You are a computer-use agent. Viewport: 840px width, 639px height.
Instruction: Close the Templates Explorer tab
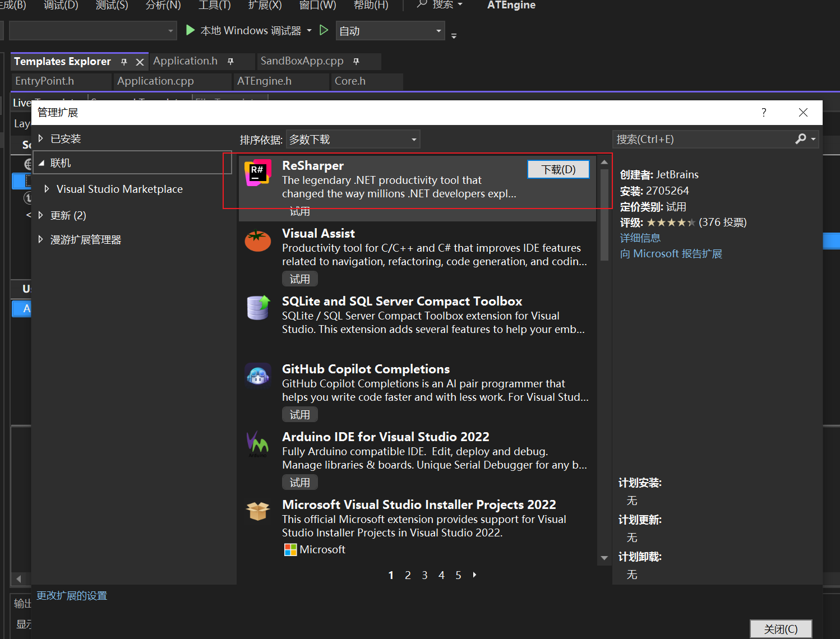[140, 62]
